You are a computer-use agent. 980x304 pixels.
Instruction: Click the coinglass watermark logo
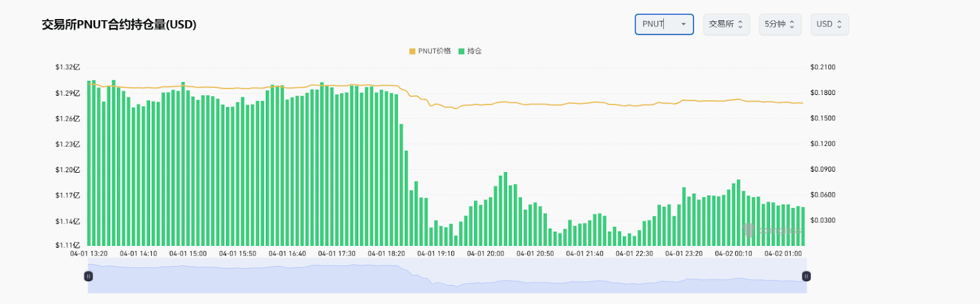coord(748,230)
